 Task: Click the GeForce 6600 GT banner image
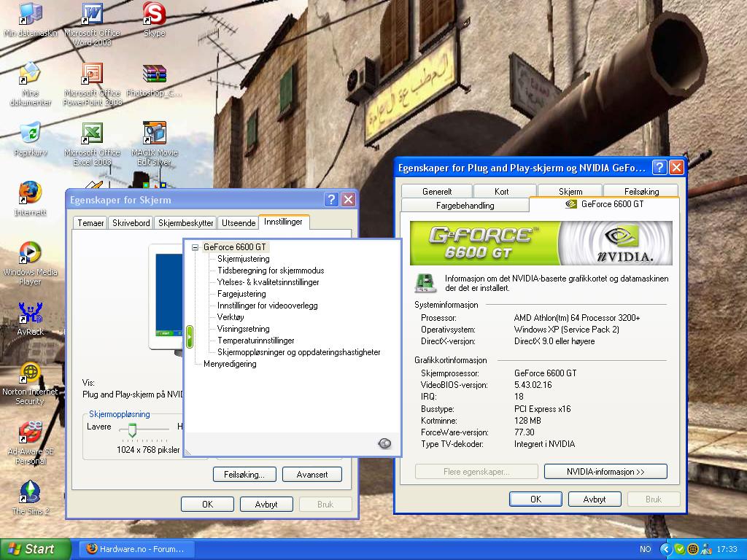coord(541,243)
